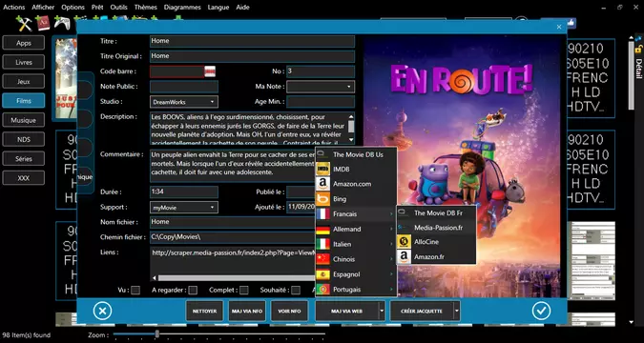Tick the Complet checkbox
The image size is (644, 343).
click(x=244, y=290)
